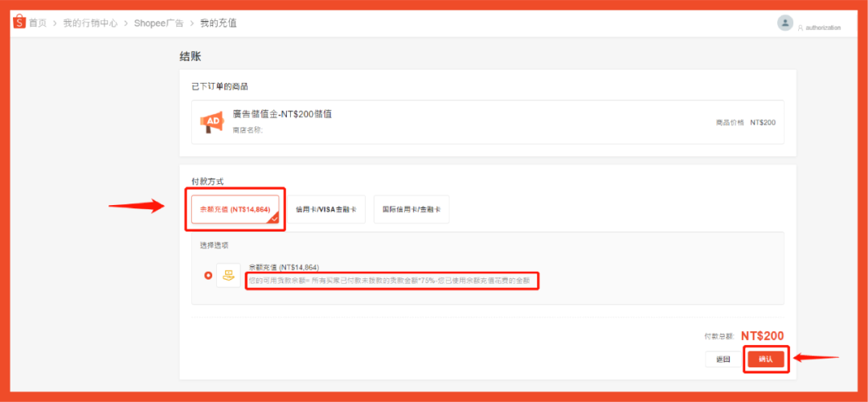Click the orange AD megaphone icon

[211, 122]
